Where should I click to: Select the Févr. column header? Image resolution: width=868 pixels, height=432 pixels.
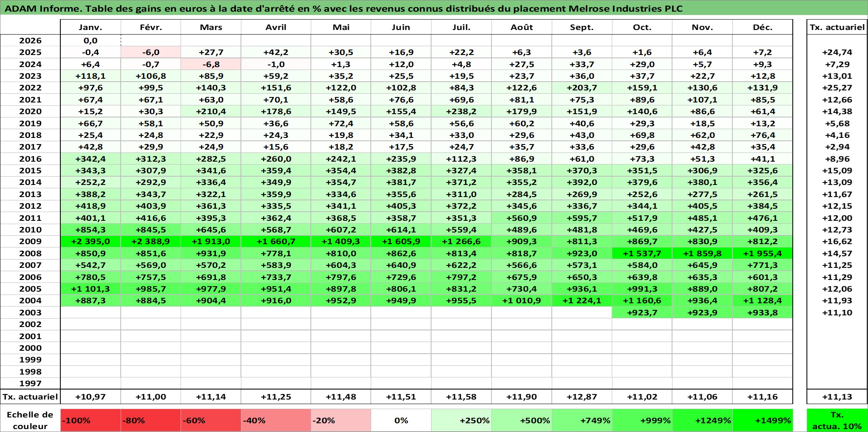pos(151,27)
